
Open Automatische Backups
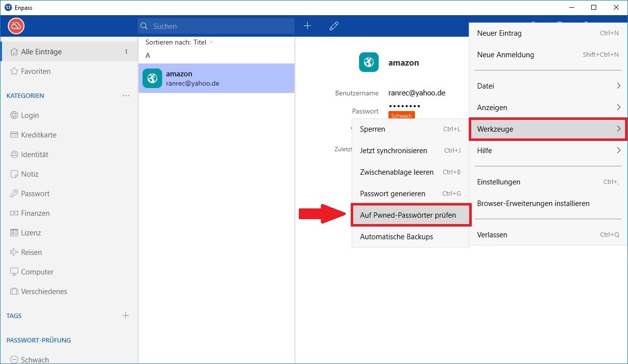coord(411,237)
